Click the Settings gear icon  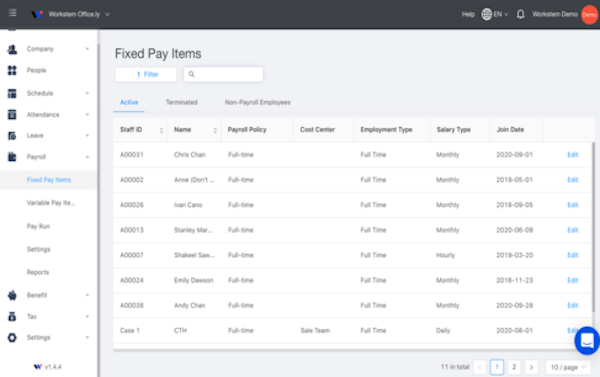tap(12, 338)
